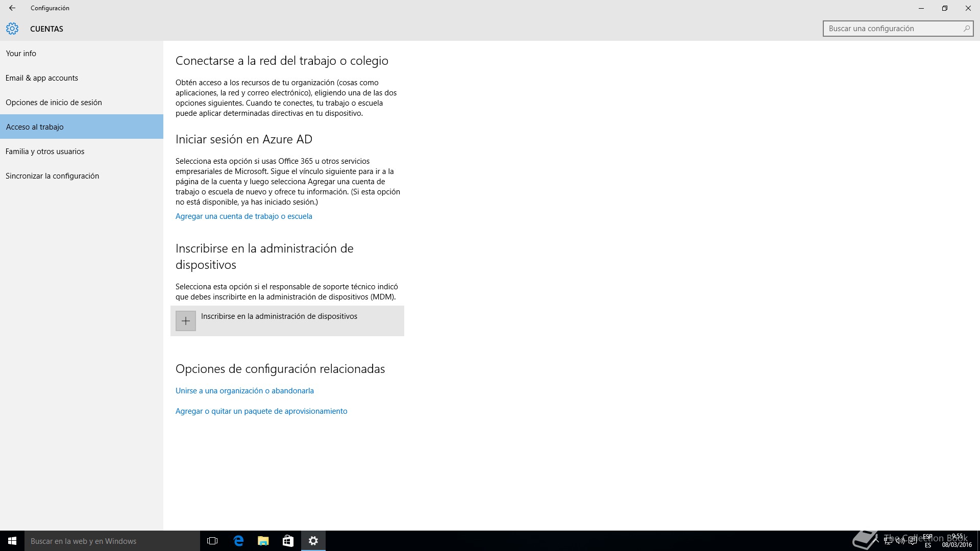Click Inscribirse en la administración de dispositivos button
The width and height of the screenshot is (980, 551).
(287, 321)
